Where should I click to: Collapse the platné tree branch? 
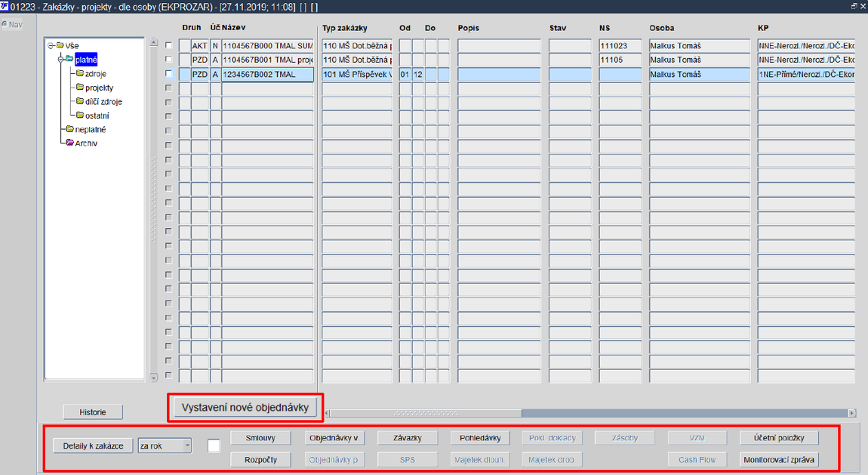(61, 59)
